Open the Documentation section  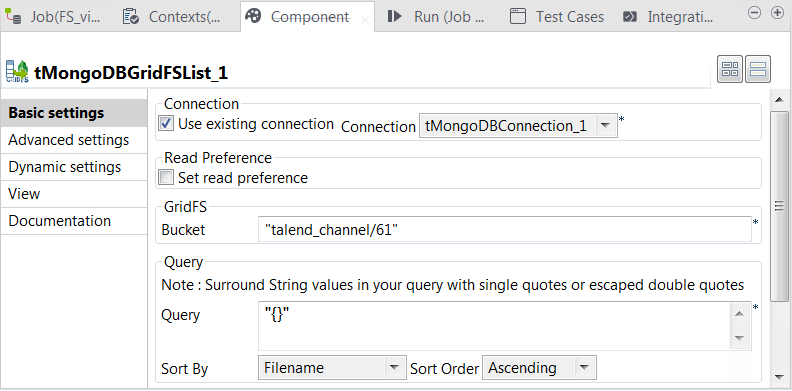pos(74,221)
